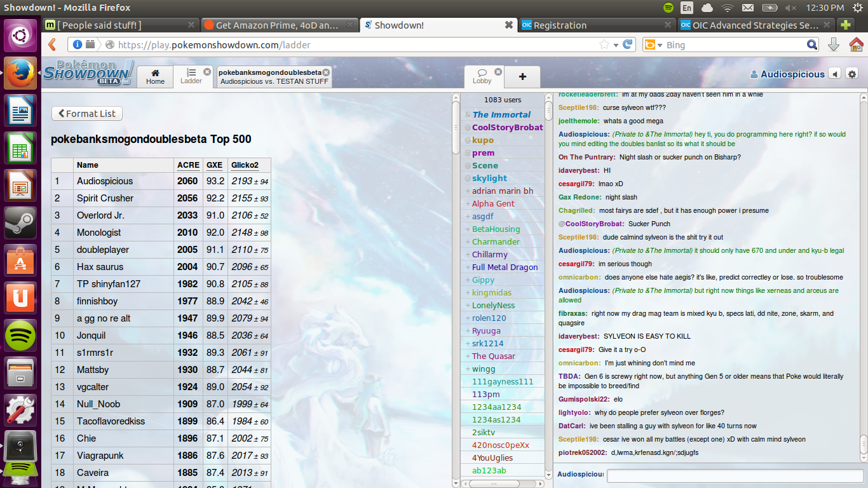Click Spirit Crusher in the ladder table

[x=105, y=198]
